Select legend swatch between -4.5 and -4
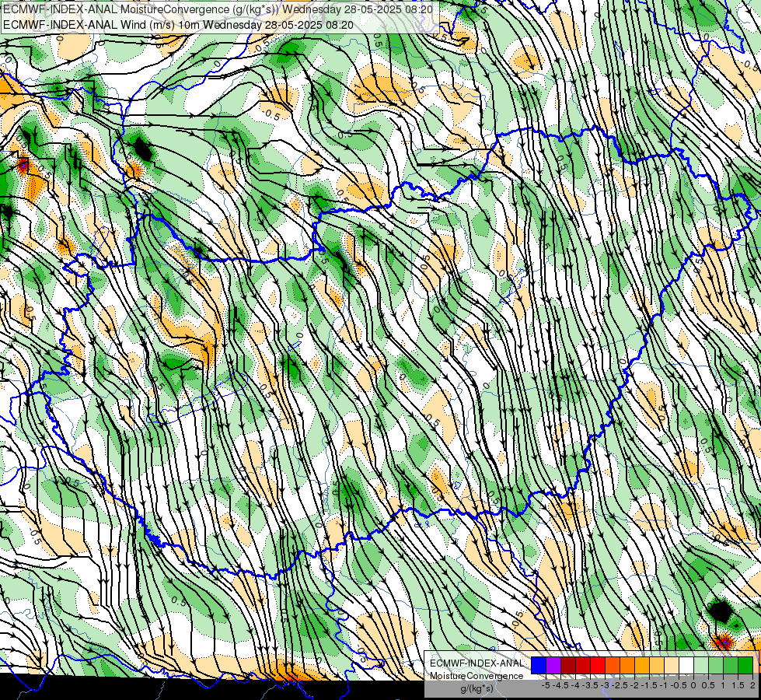 pos(568,665)
